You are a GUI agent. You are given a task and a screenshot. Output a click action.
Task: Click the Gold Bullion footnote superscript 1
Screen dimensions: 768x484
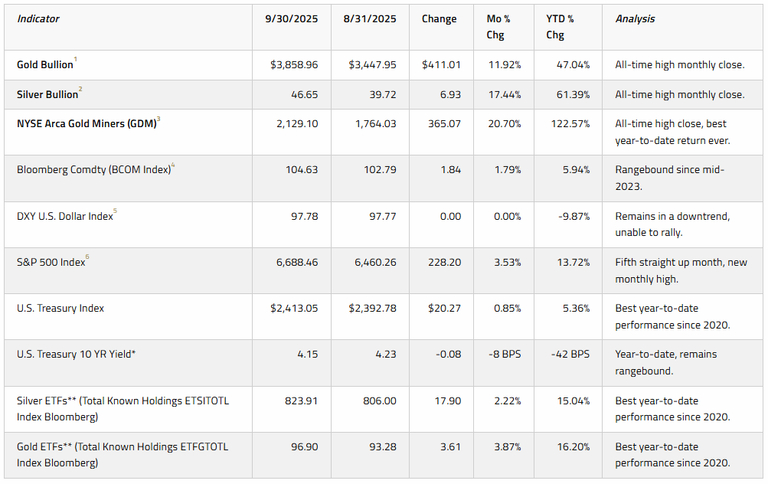[x=76, y=61]
